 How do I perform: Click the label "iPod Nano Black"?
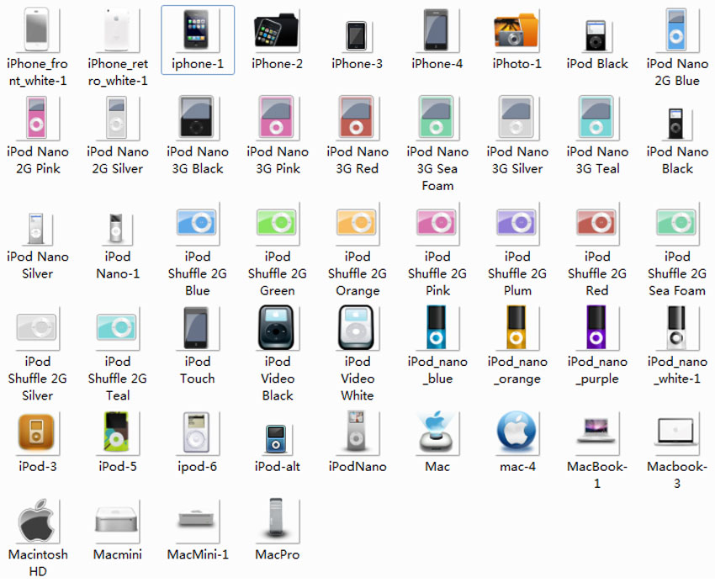[x=677, y=160]
